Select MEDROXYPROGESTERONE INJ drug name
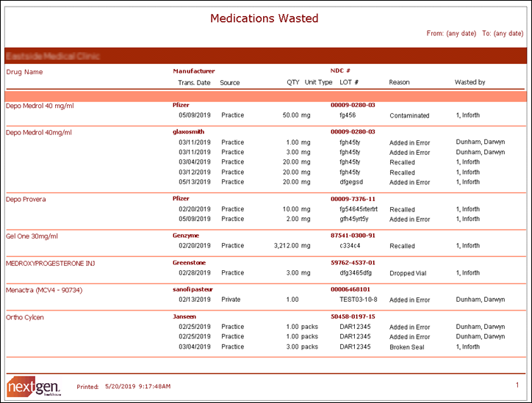This screenshot has height=403, width=532. 50,264
